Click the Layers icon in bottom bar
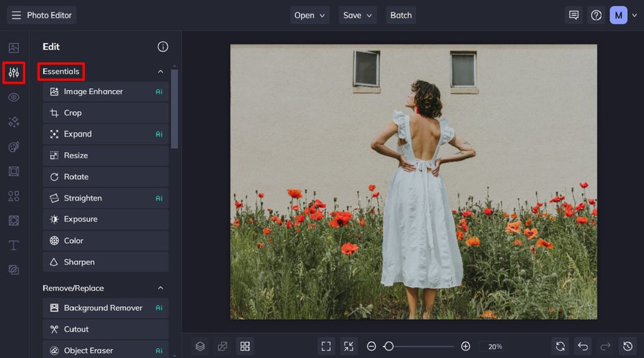The height and width of the screenshot is (358, 644). tap(200, 346)
